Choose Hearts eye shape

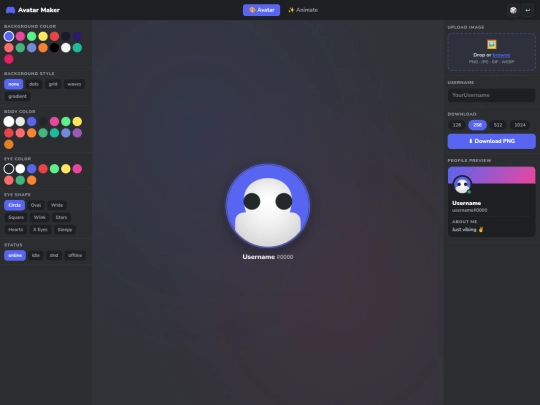[x=15, y=229]
